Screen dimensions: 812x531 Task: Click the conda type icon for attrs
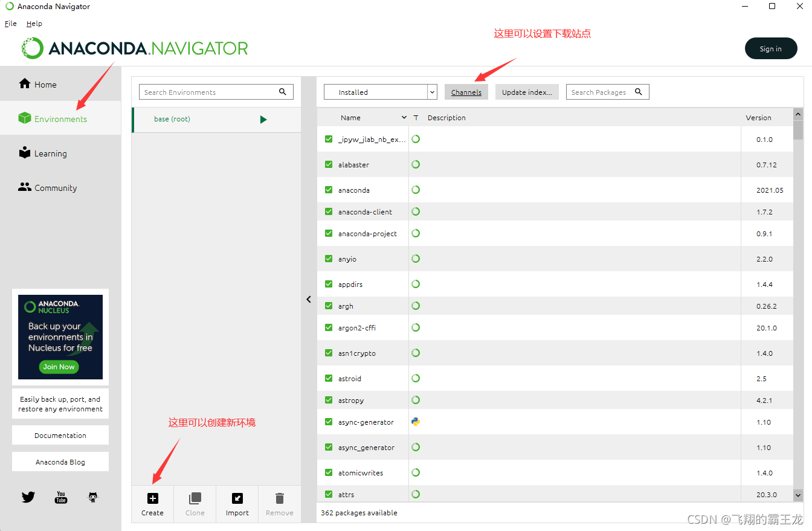[x=416, y=494]
